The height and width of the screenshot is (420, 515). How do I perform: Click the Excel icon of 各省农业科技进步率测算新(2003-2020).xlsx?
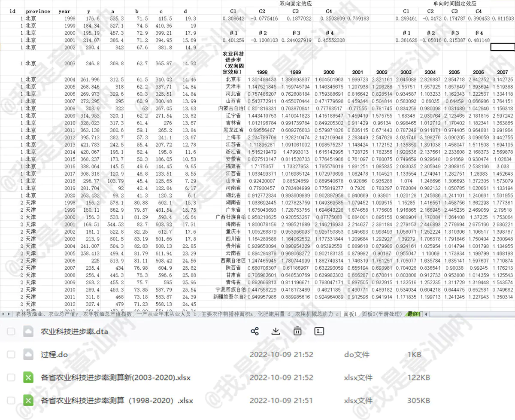point(28,377)
